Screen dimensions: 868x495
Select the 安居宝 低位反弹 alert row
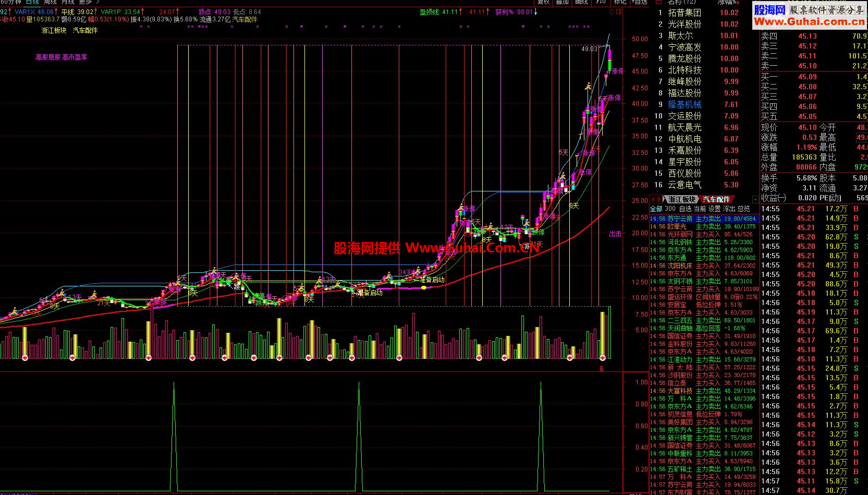pos(704,305)
